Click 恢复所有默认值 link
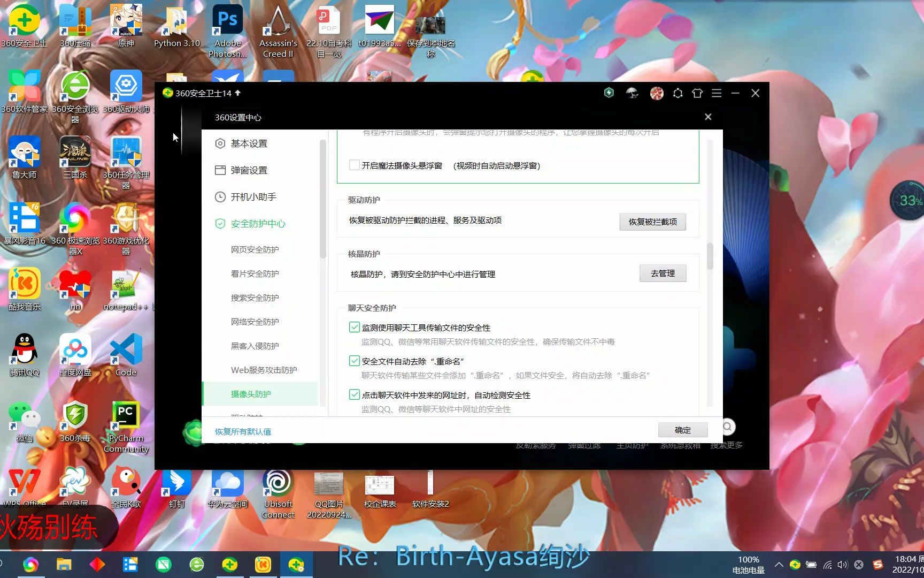 click(243, 431)
